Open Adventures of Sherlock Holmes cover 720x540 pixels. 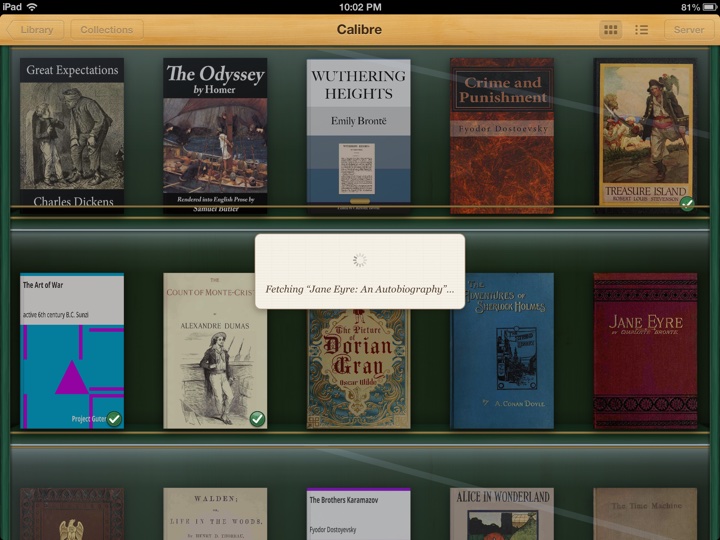click(502, 351)
